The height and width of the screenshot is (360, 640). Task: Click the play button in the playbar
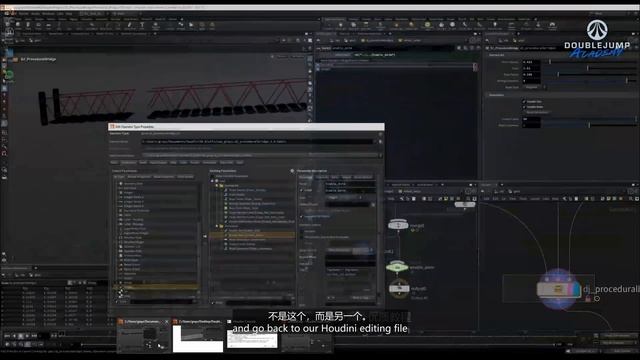tap(27, 336)
